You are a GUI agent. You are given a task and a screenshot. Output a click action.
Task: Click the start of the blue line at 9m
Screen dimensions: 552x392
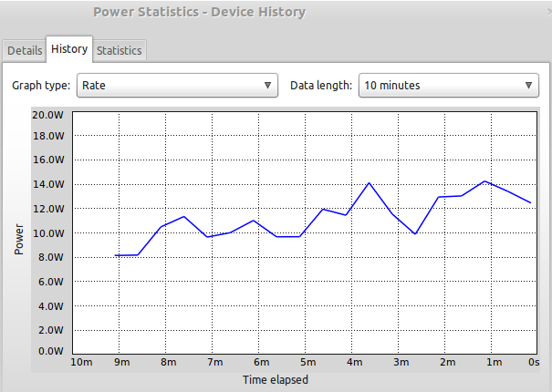[117, 256]
